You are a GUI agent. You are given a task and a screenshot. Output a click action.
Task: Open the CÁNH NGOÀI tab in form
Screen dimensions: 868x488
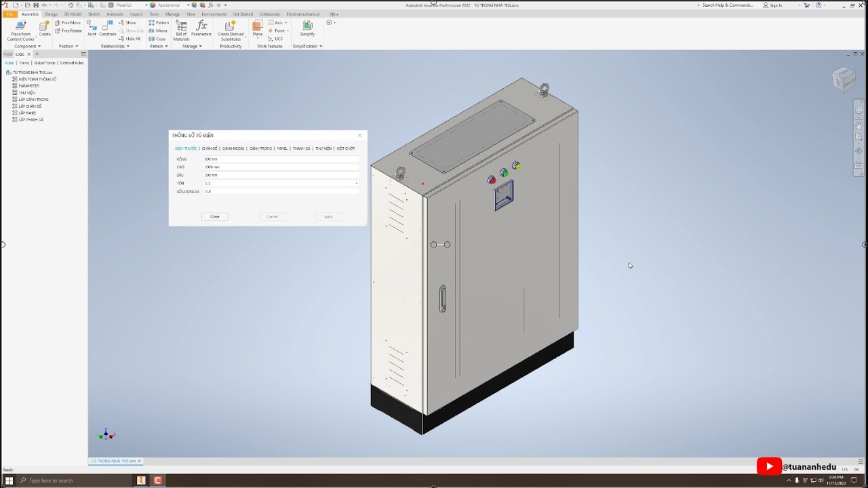[x=233, y=148]
